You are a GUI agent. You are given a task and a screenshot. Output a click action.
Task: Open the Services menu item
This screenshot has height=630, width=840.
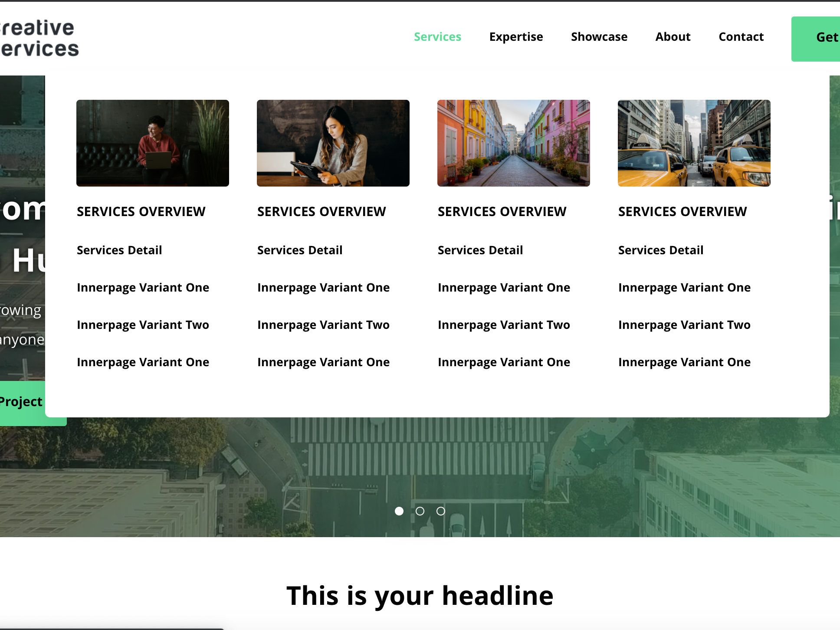[437, 37]
